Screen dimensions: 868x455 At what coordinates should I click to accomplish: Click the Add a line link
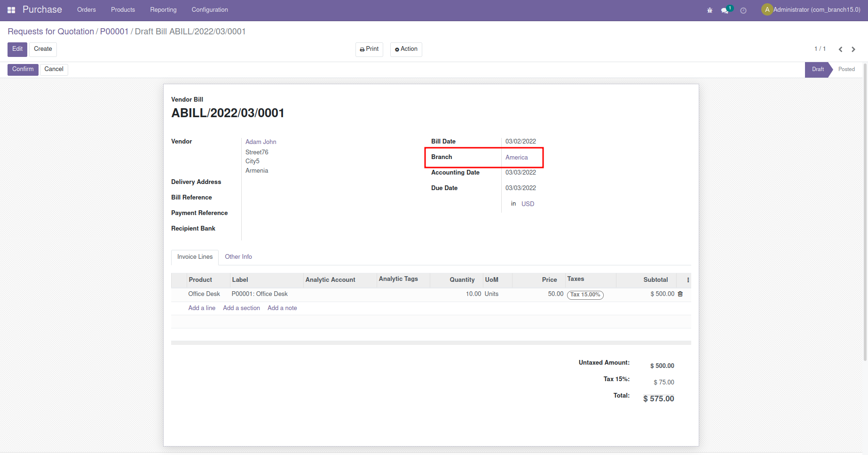tap(202, 308)
